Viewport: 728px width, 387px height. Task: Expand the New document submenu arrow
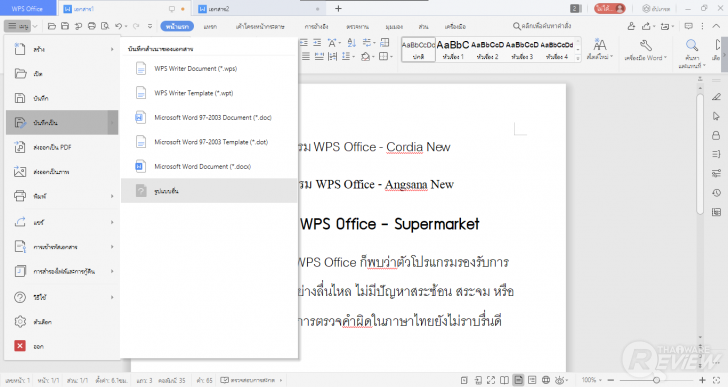pos(112,49)
